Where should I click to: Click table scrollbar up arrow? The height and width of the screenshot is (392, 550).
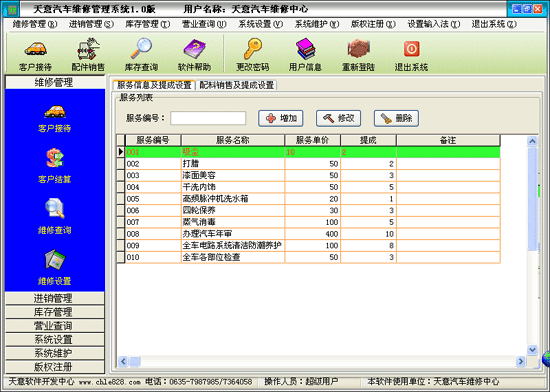click(532, 141)
